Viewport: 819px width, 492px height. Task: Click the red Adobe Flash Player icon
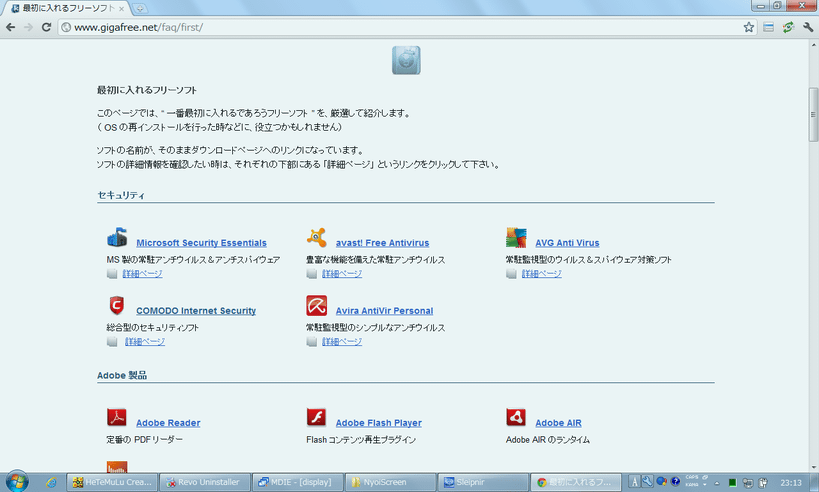click(x=317, y=417)
